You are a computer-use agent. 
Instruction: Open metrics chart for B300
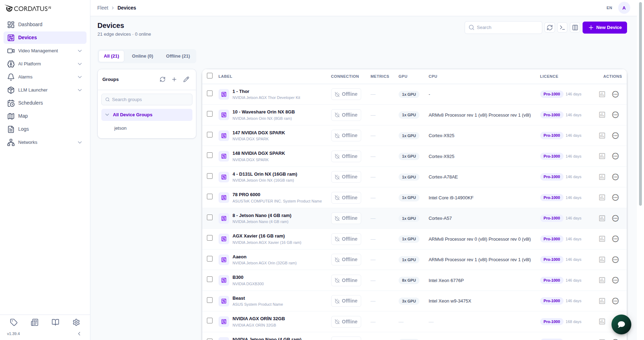pos(602,280)
